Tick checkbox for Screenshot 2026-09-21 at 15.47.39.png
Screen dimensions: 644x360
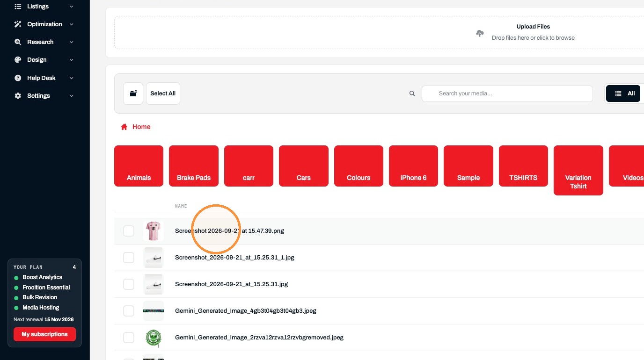pyautogui.click(x=129, y=231)
